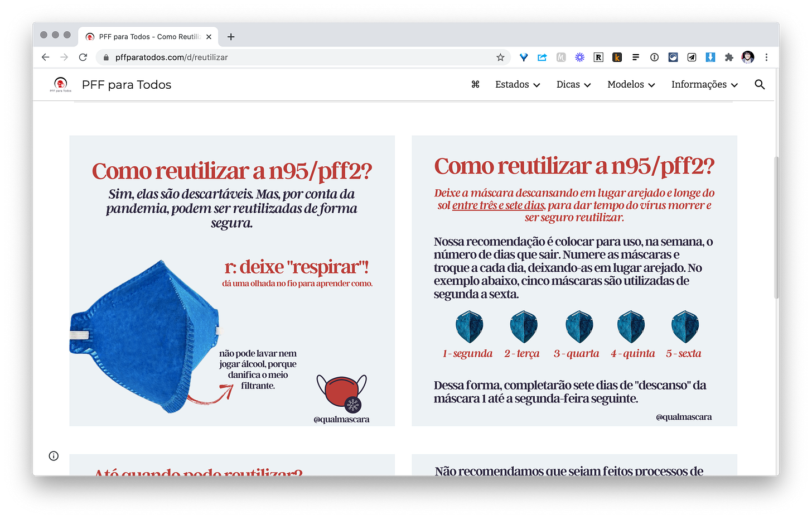Open the Extensions puzzle-piece menu
Viewport: 812px width, 519px height.
[729, 57]
